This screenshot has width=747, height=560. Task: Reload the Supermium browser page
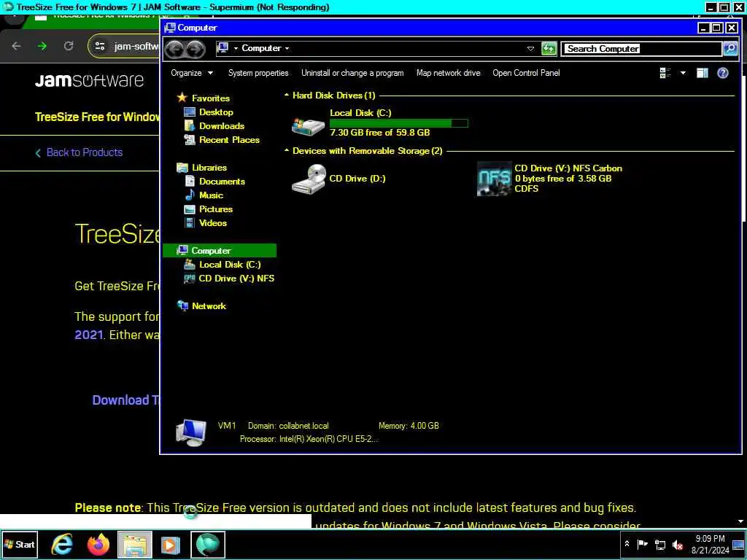(69, 46)
